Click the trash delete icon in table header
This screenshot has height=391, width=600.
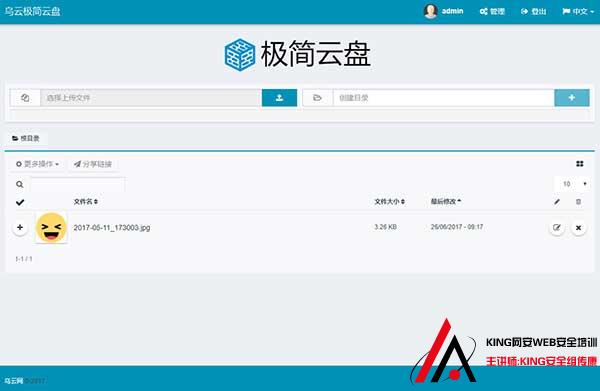point(578,202)
